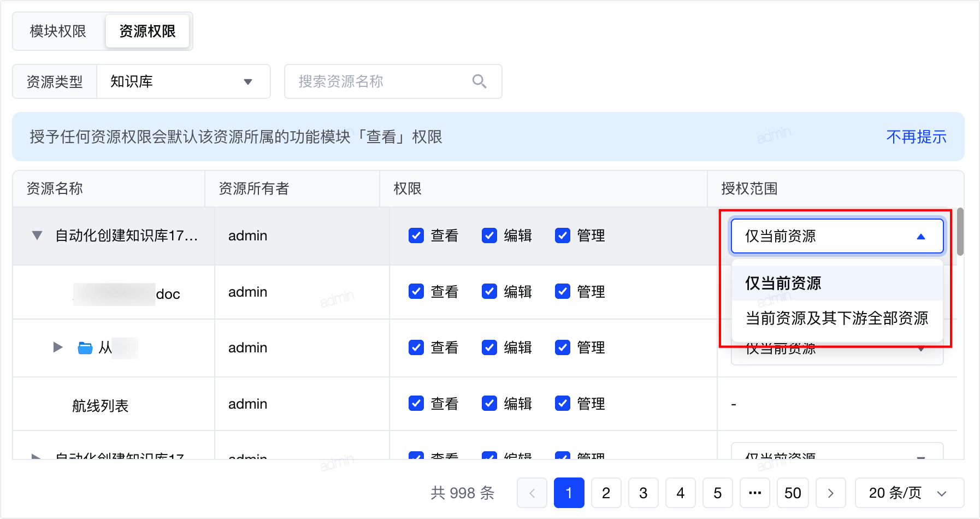Click the 不再提示 link
Viewport: 980px width, 519px height.
[916, 137]
